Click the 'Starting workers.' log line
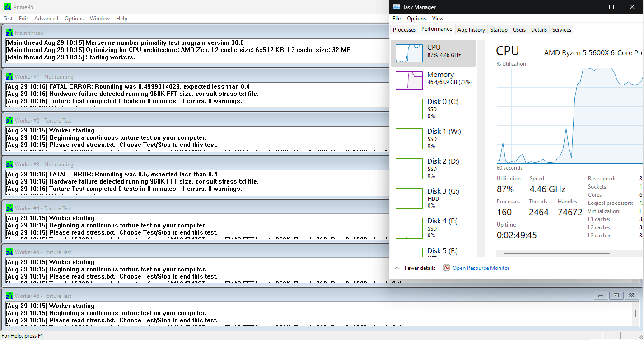644x340 pixels. click(x=70, y=57)
